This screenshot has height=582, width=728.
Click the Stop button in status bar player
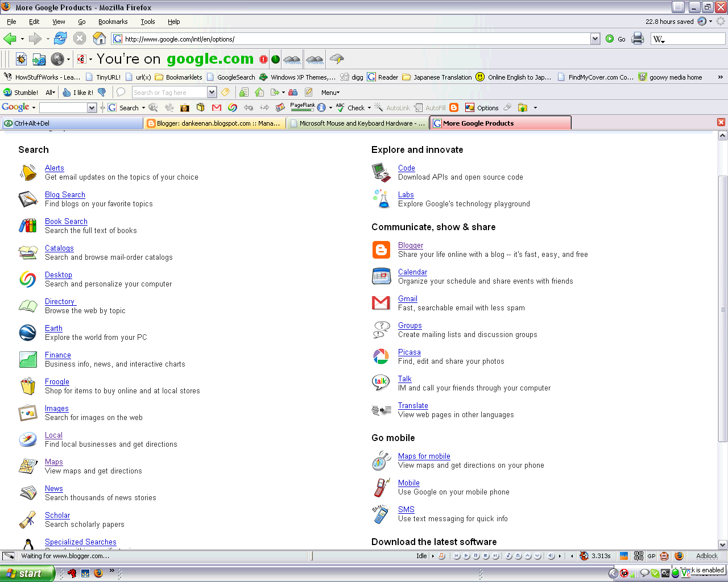click(486, 556)
